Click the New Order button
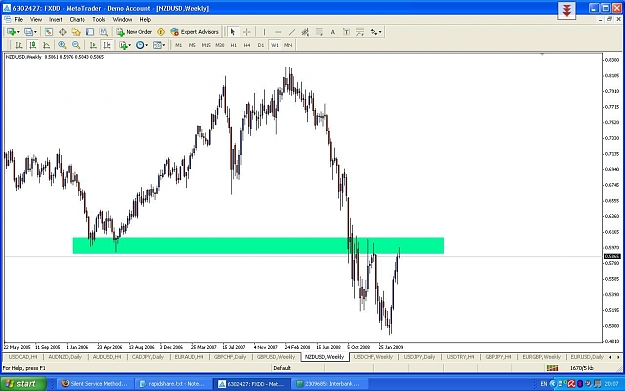Image resolution: width=625 pixels, height=391 pixels. [134, 32]
